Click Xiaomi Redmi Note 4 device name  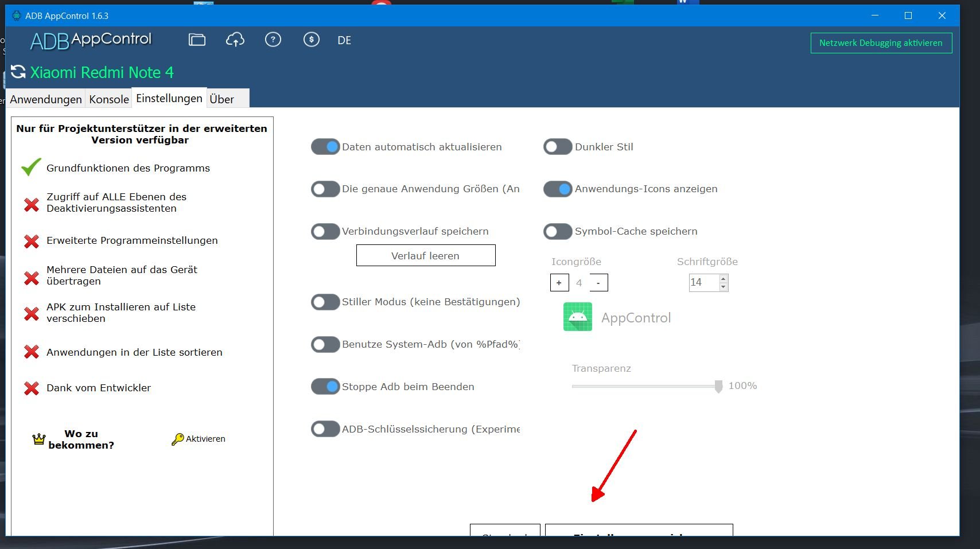pyautogui.click(x=102, y=72)
